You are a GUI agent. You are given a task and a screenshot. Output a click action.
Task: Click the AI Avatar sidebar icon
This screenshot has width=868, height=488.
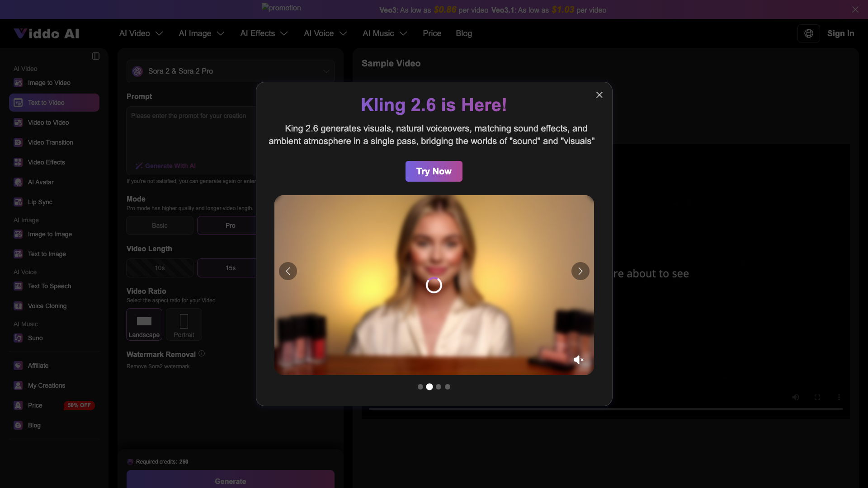pyautogui.click(x=18, y=182)
